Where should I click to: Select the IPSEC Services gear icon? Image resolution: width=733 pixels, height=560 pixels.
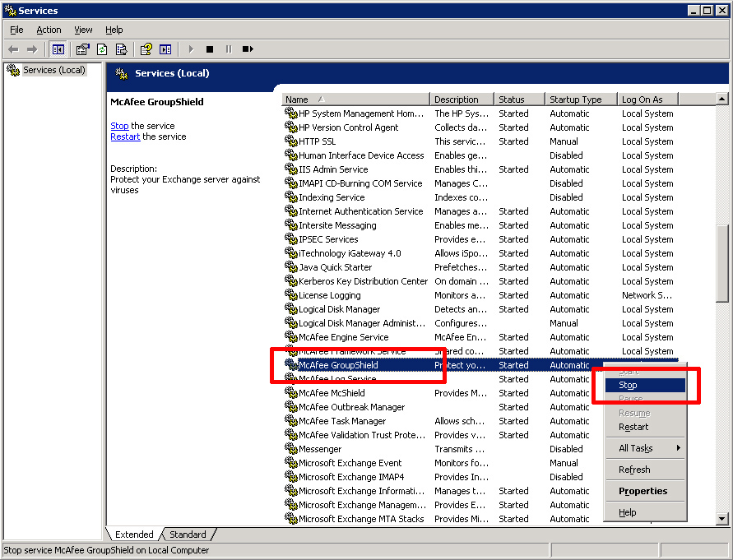(x=290, y=239)
